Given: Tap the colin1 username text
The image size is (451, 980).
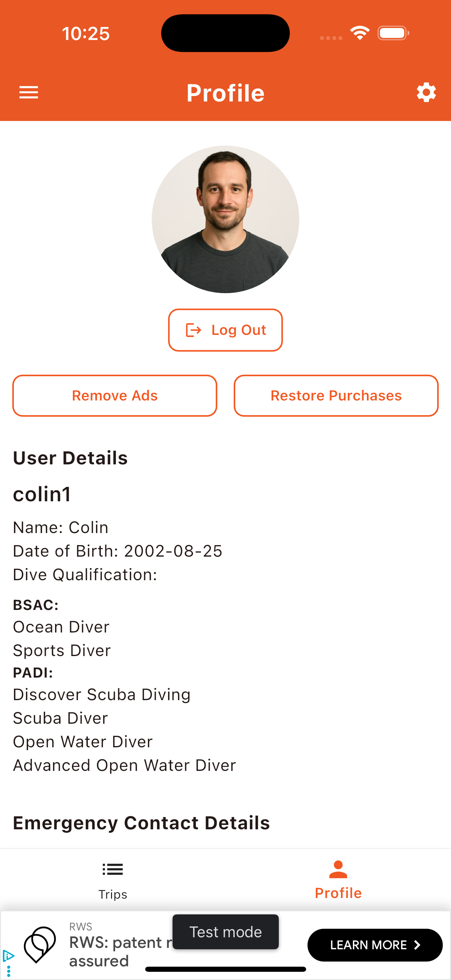Looking at the screenshot, I should [x=42, y=494].
